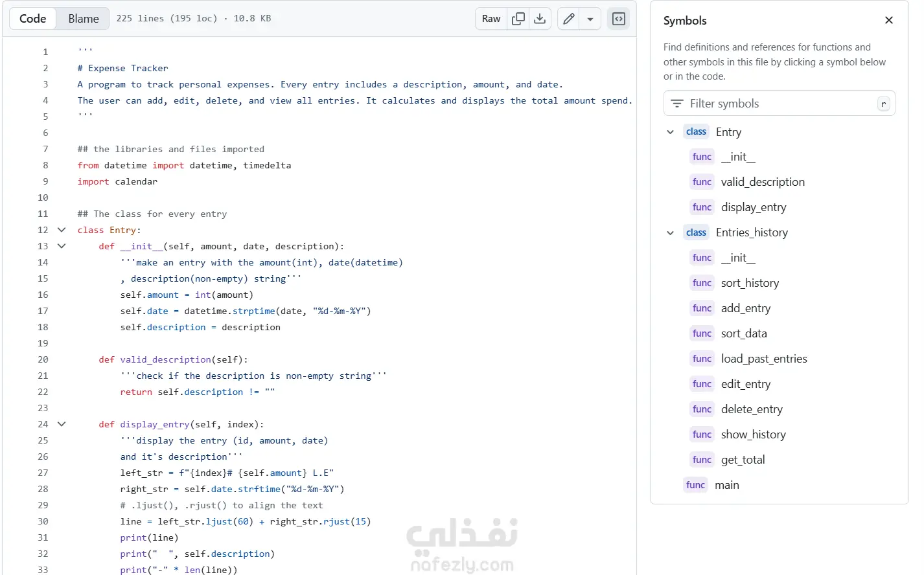Edit this file with pencil icon
924x575 pixels.
pyautogui.click(x=568, y=19)
